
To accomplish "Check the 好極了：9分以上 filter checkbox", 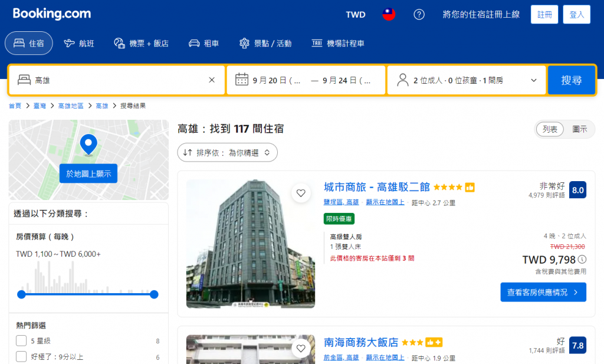I will point(21,357).
